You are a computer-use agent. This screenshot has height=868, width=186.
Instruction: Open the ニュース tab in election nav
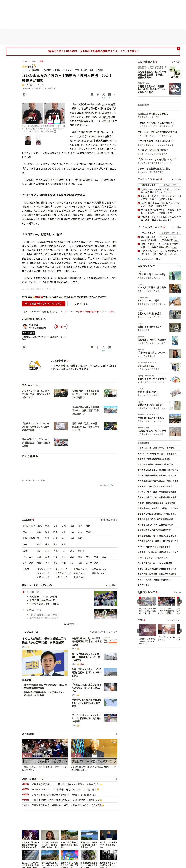point(26,70)
